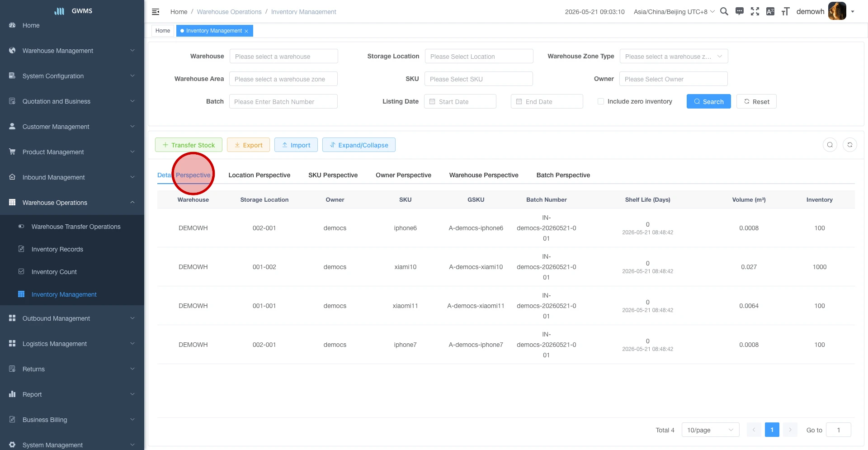Click the Outbound Management grid icon
The image size is (868, 450).
[12, 318]
